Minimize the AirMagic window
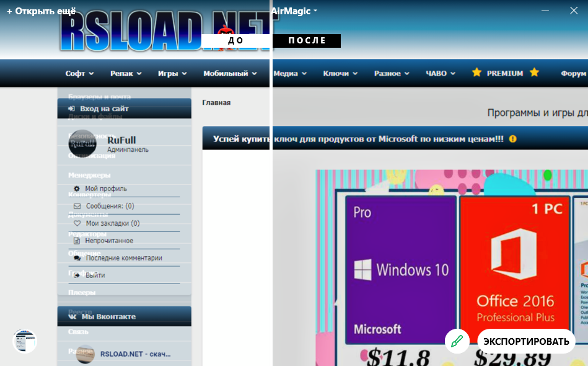 [545, 11]
